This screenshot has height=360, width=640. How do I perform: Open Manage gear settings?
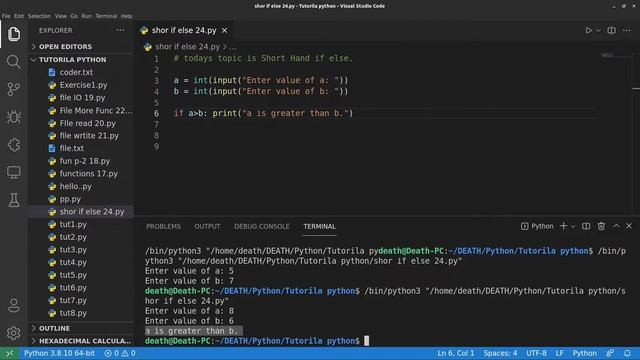click(13, 333)
